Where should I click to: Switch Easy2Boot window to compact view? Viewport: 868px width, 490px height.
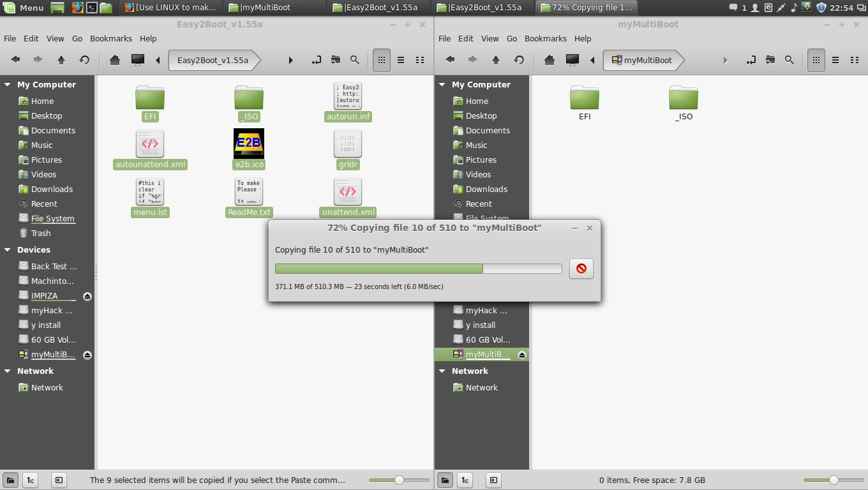click(420, 60)
